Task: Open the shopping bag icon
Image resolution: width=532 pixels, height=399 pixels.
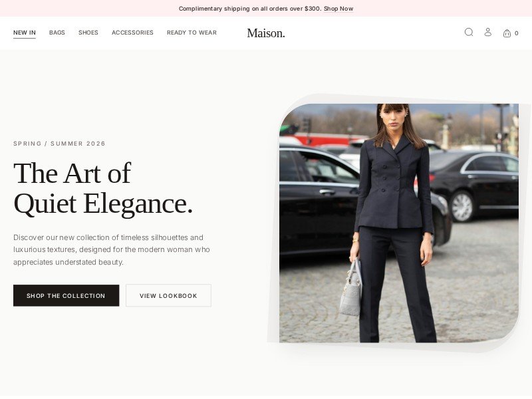Action: (x=507, y=33)
